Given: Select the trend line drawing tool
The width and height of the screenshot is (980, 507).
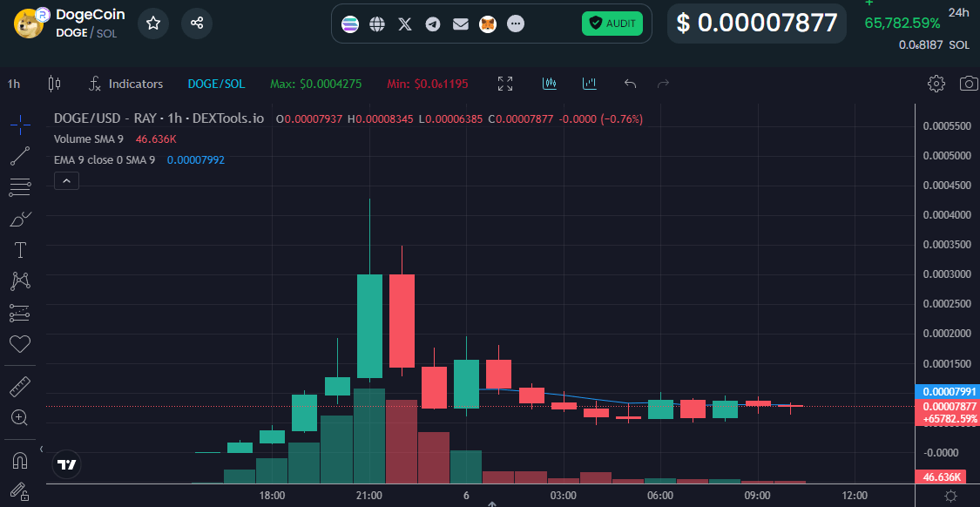Looking at the screenshot, I should click(20, 156).
